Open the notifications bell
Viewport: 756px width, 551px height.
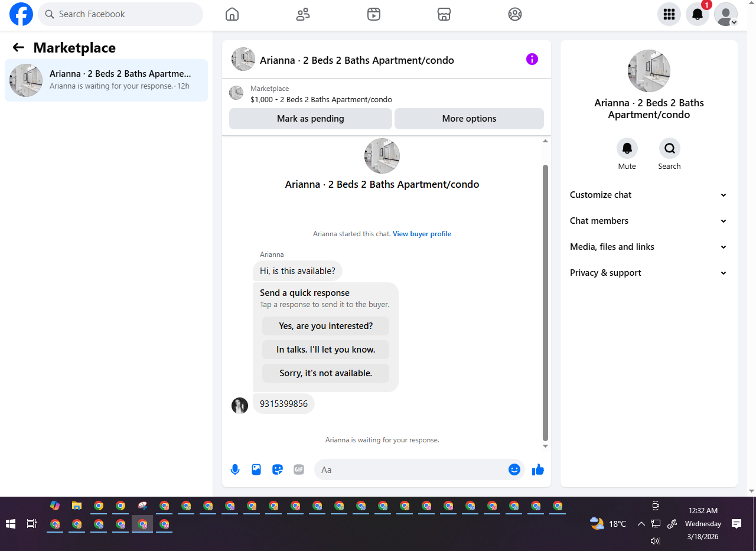tap(698, 14)
